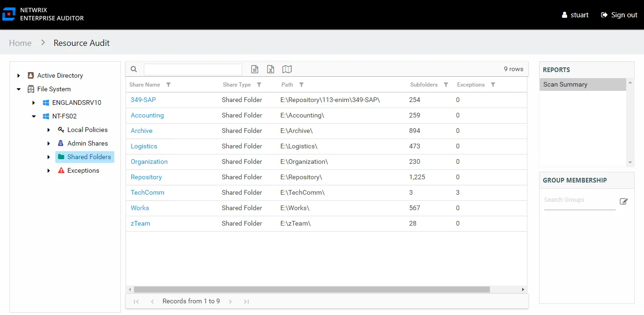Open the TechComm share link
This screenshot has height=315, width=644.
click(148, 192)
